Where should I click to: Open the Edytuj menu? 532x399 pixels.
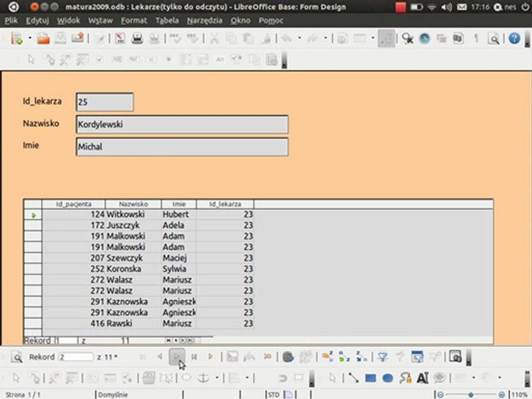[x=37, y=21]
